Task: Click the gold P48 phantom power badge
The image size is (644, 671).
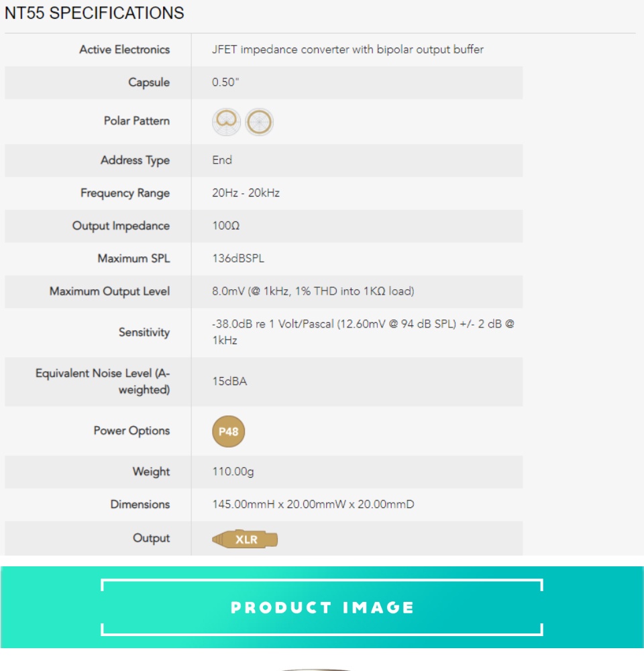Action: 229,431
